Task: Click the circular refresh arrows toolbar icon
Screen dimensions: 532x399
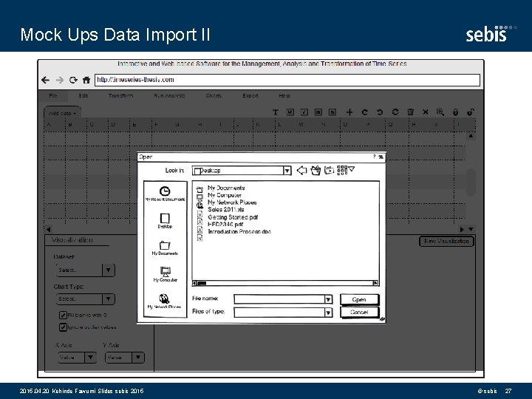Action: [x=395, y=112]
